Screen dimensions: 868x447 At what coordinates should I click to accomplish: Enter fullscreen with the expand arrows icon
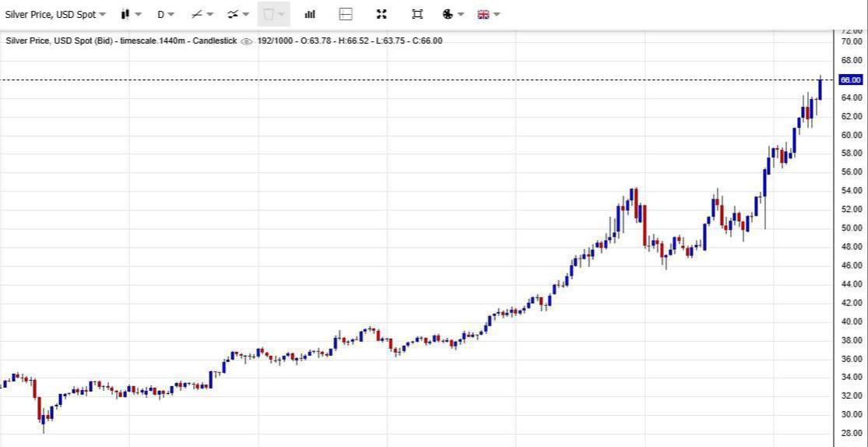[x=381, y=14]
